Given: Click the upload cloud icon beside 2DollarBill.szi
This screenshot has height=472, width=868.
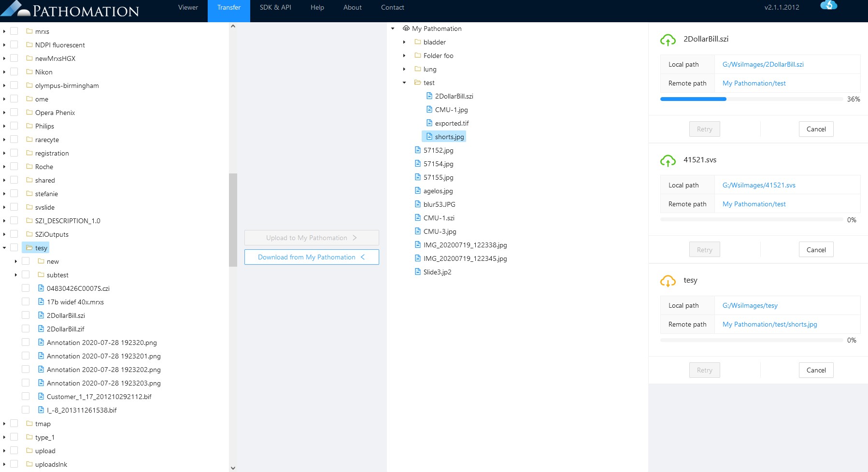Looking at the screenshot, I should [668, 40].
